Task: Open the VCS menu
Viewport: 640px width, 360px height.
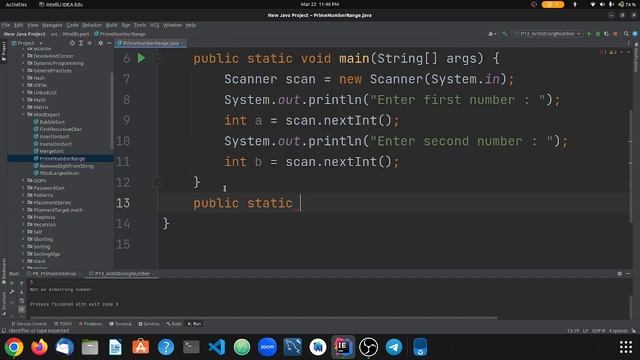Action: 155,25
